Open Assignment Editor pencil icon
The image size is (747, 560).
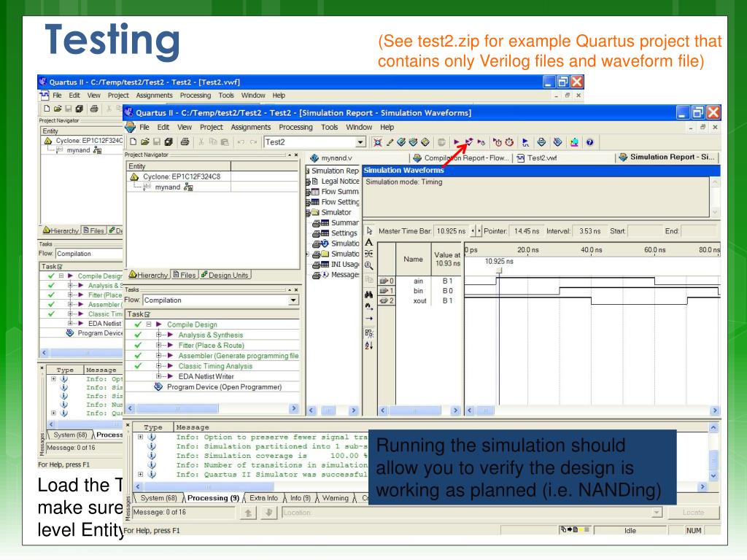pos(390,142)
